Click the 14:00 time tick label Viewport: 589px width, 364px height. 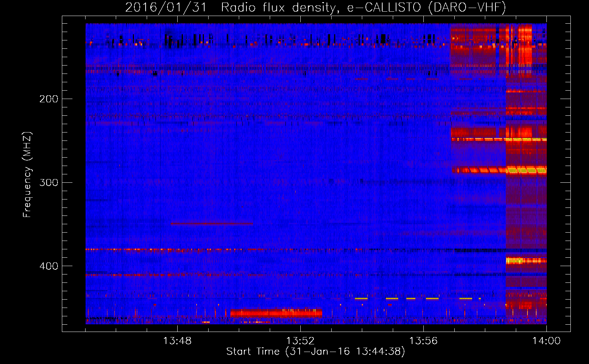[x=546, y=341]
